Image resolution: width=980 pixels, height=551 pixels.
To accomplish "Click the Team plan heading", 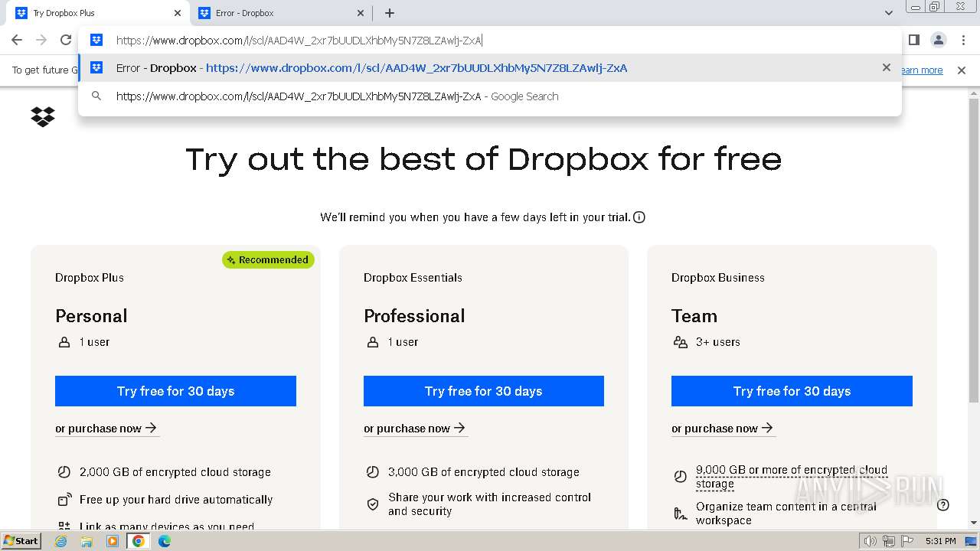I will click(694, 316).
